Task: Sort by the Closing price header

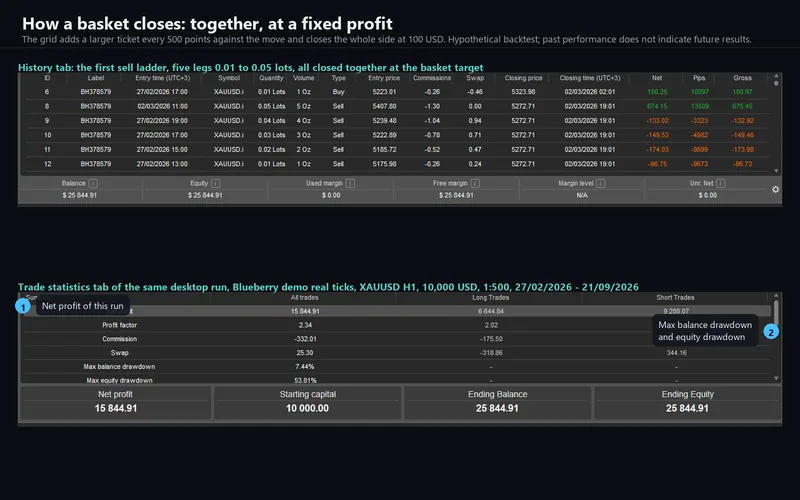Action: point(523,78)
